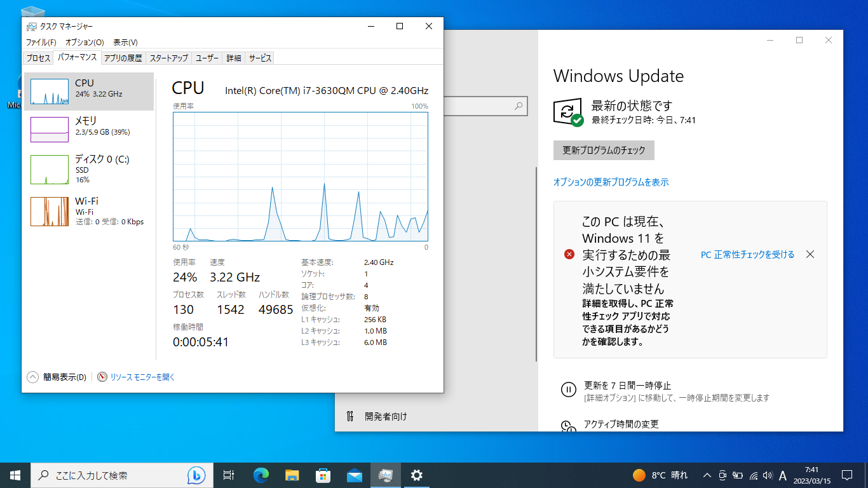
Task: Switch to the スタートアップ tab
Action: 168,58
